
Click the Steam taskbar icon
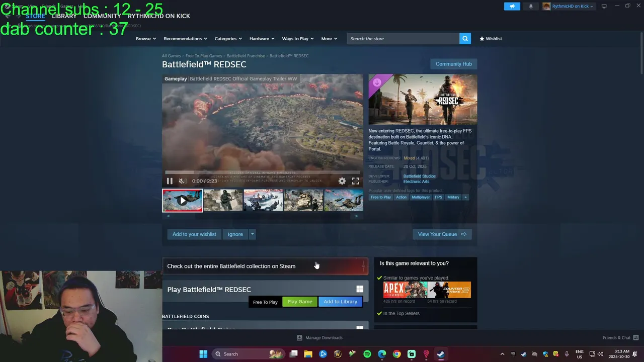(x=440, y=354)
